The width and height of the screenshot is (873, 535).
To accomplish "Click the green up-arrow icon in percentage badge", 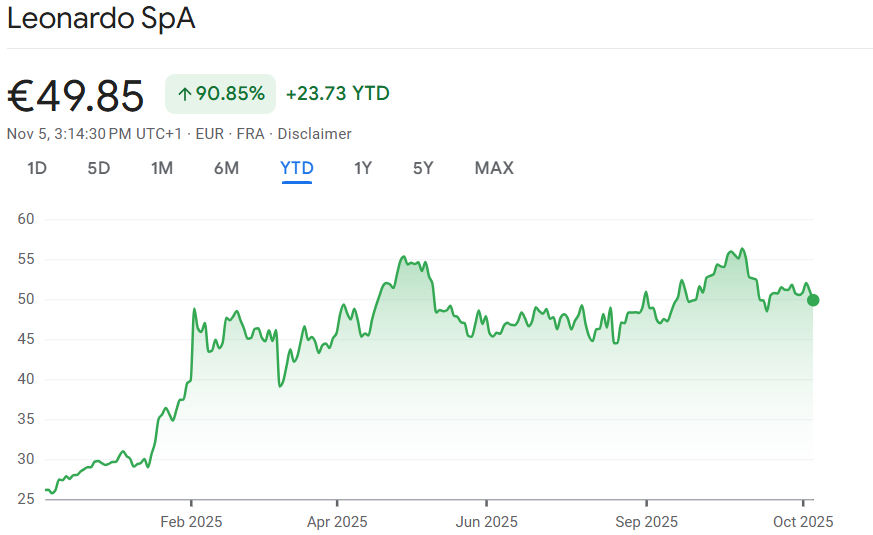I will (x=184, y=94).
